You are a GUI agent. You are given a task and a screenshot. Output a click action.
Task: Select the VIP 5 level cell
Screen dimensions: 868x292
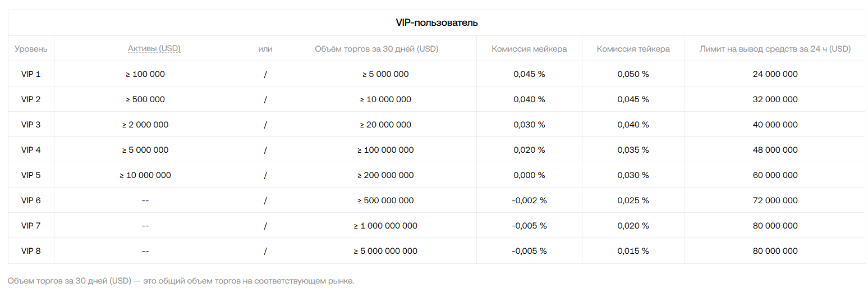[31, 175]
